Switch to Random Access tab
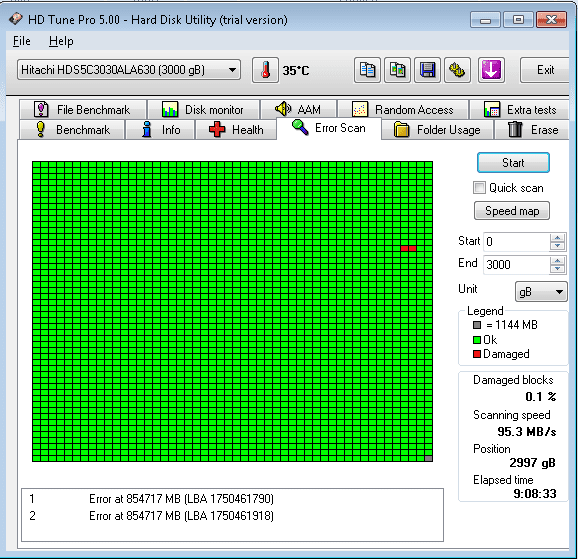This screenshot has width=578, height=559. pos(403,110)
